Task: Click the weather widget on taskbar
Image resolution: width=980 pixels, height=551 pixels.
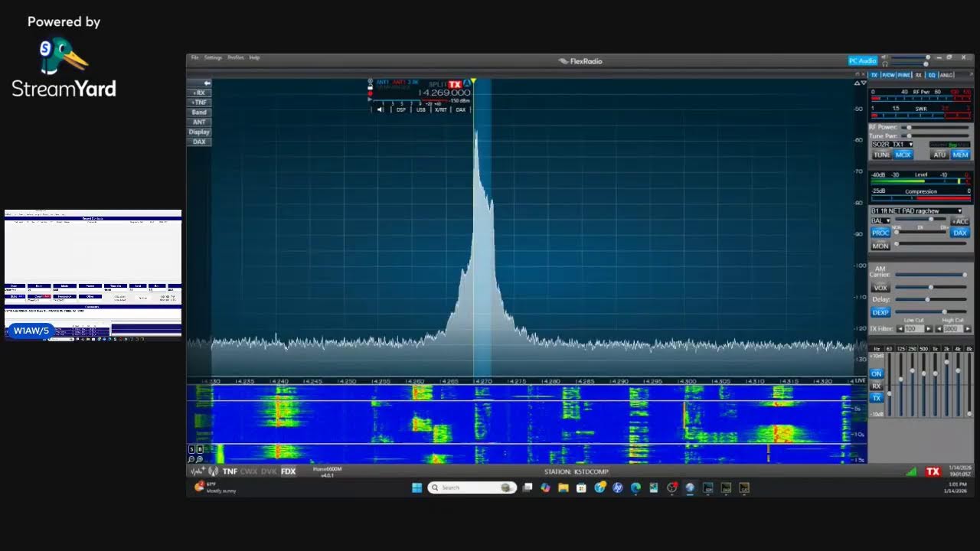Action: (x=216, y=487)
